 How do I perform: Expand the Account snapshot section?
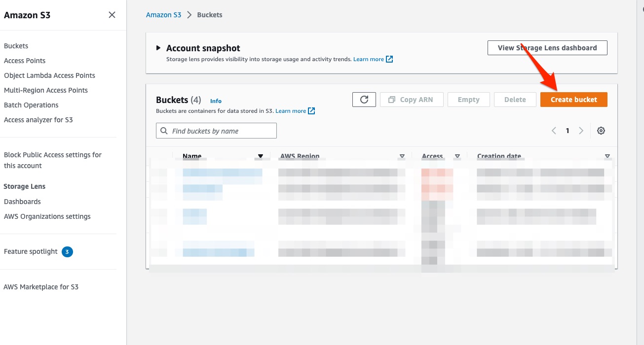[x=158, y=48]
